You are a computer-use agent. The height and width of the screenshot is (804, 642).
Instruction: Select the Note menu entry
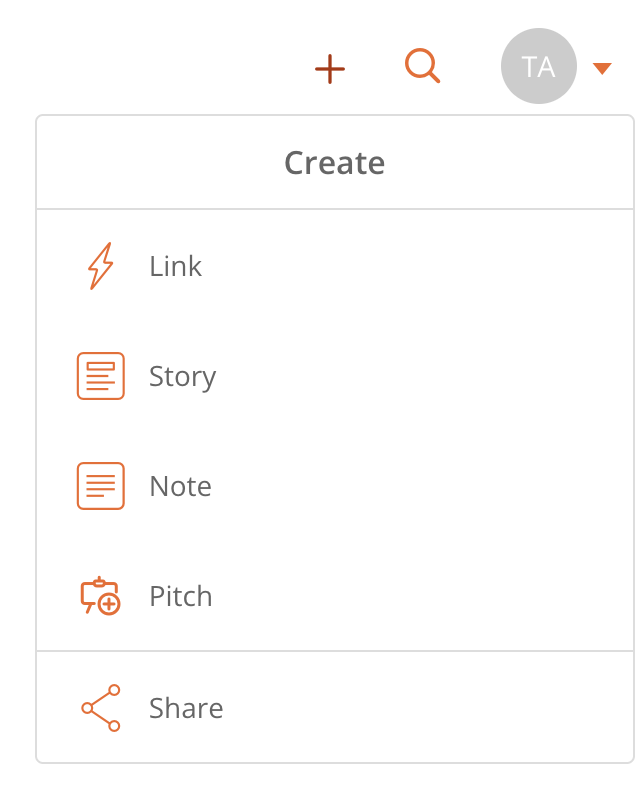pyautogui.click(x=335, y=486)
